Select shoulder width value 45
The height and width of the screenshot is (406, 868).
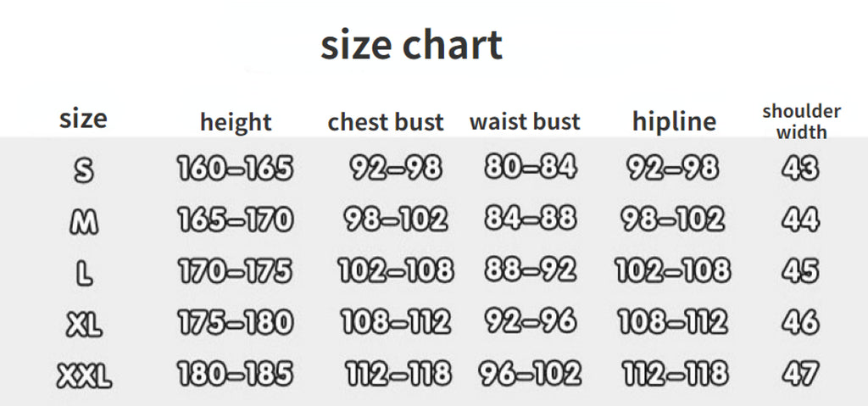[x=800, y=272]
